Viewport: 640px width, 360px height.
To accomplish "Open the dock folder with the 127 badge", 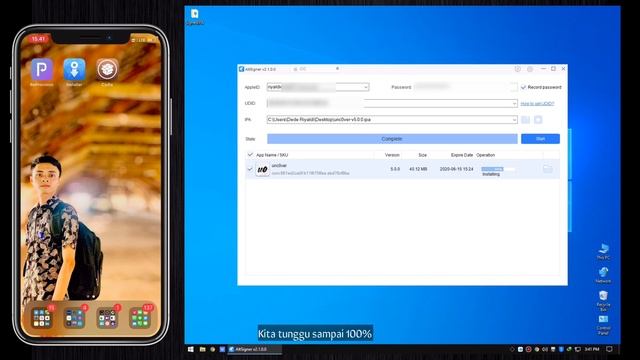I will click(140, 318).
